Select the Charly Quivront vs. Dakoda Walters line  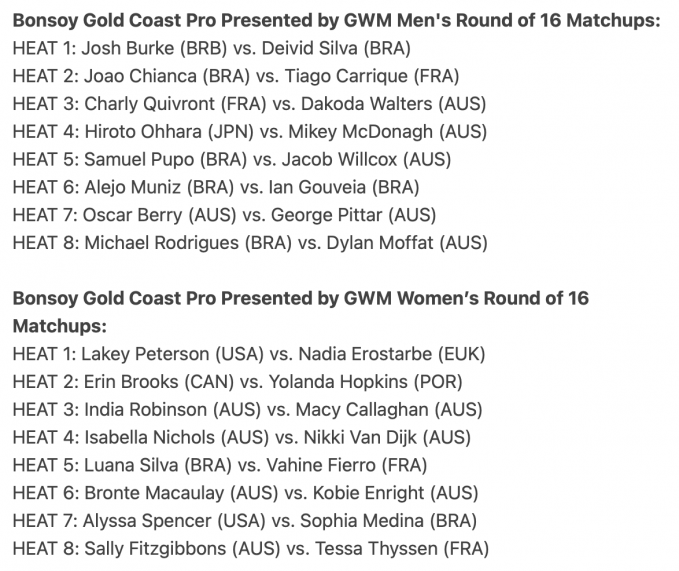(x=249, y=104)
